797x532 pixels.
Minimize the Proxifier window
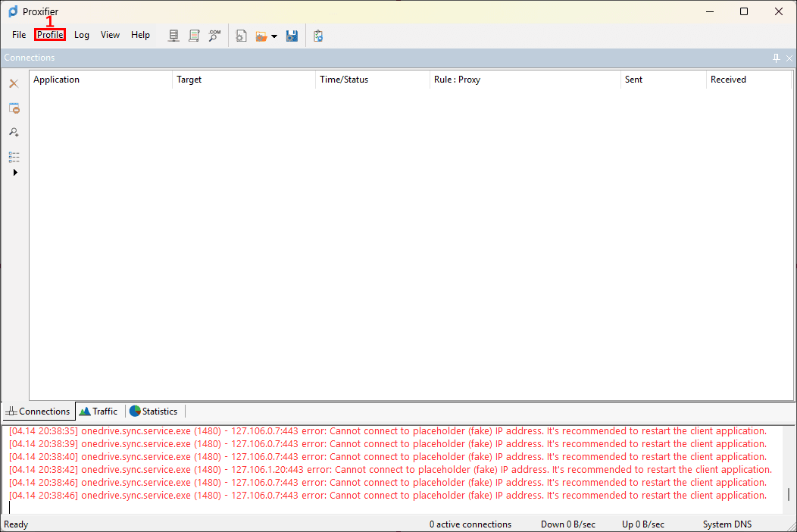click(x=710, y=11)
